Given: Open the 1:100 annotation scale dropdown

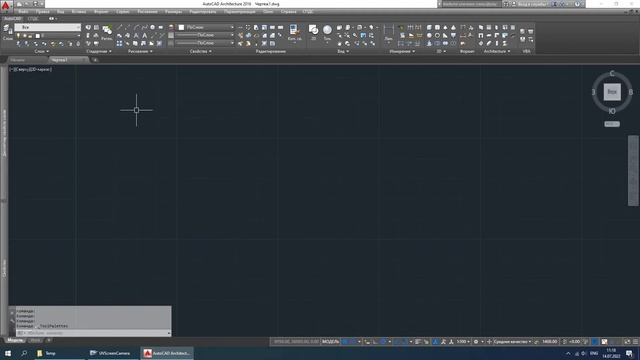Looking at the screenshot, I should click(x=463, y=342).
